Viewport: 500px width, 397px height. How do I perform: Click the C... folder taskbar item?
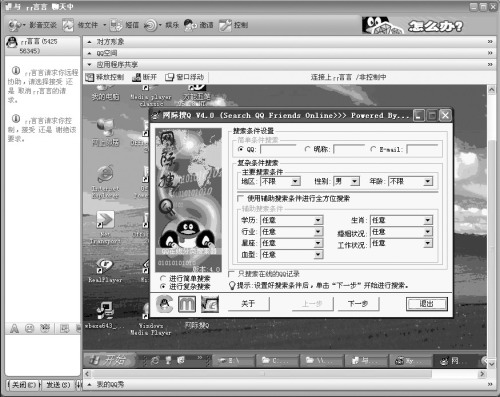[x=276, y=360]
